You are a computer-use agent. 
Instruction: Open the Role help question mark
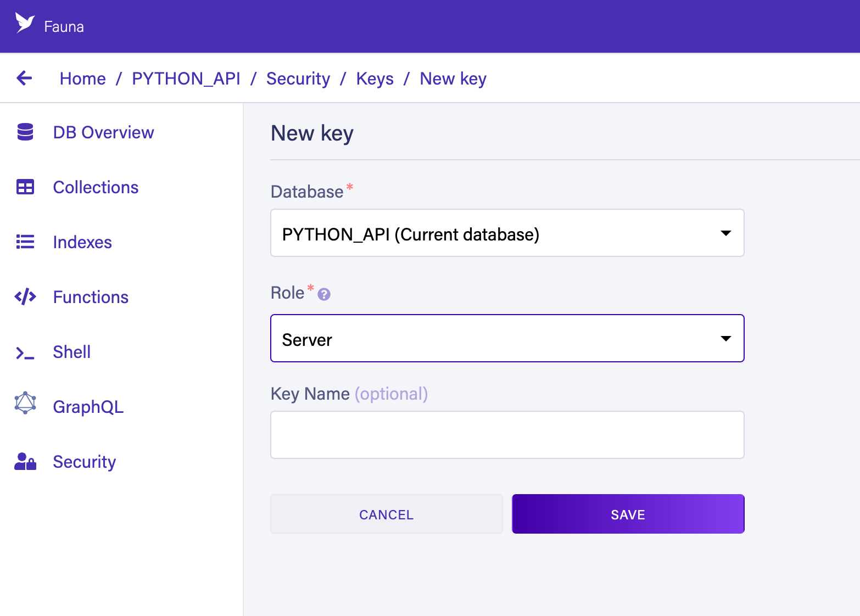(x=324, y=295)
